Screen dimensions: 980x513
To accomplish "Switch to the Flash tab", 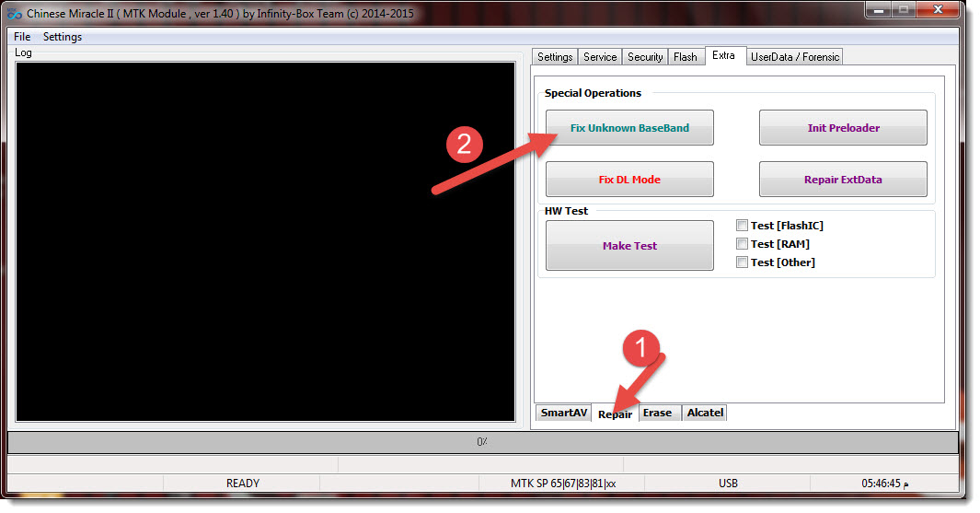I will 685,57.
